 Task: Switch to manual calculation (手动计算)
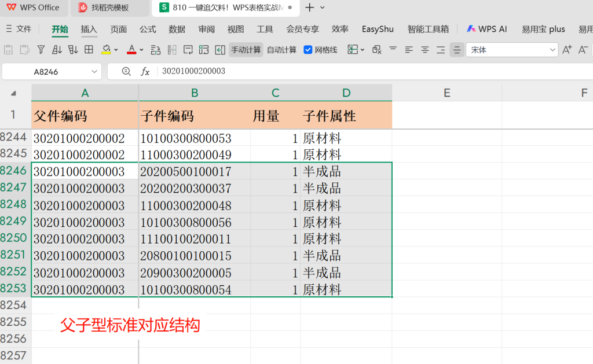[246, 50]
